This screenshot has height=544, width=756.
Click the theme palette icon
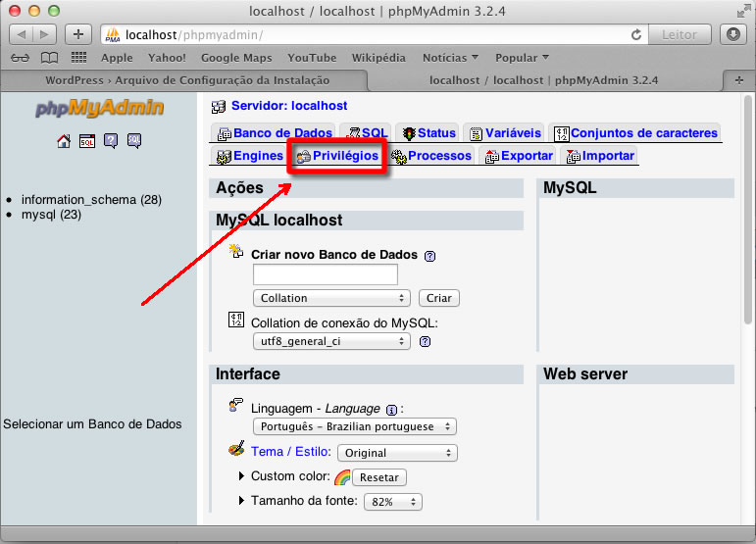[236, 449]
